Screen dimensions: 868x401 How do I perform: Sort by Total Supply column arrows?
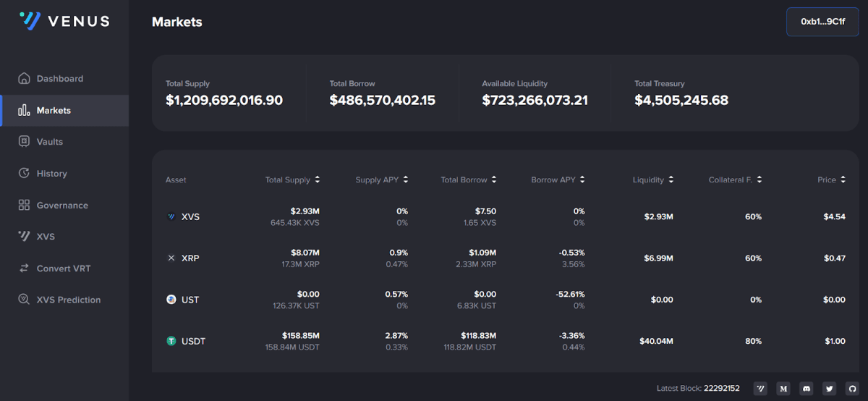(317, 180)
